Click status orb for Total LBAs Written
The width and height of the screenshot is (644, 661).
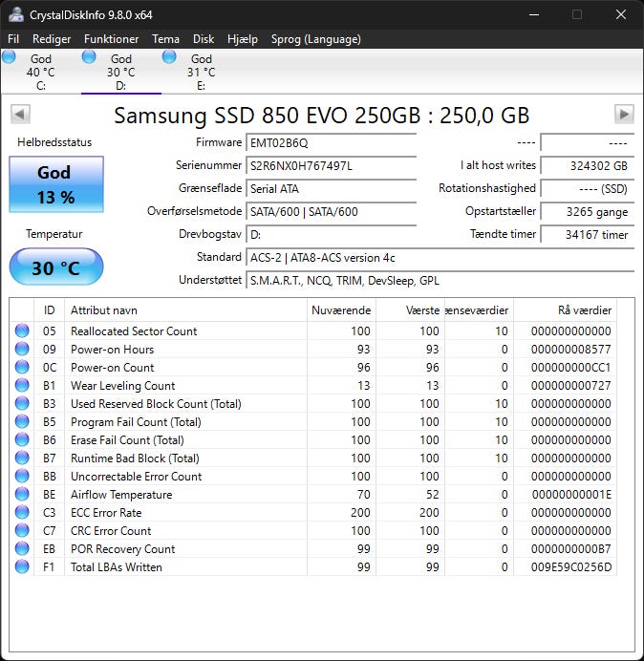click(x=22, y=567)
